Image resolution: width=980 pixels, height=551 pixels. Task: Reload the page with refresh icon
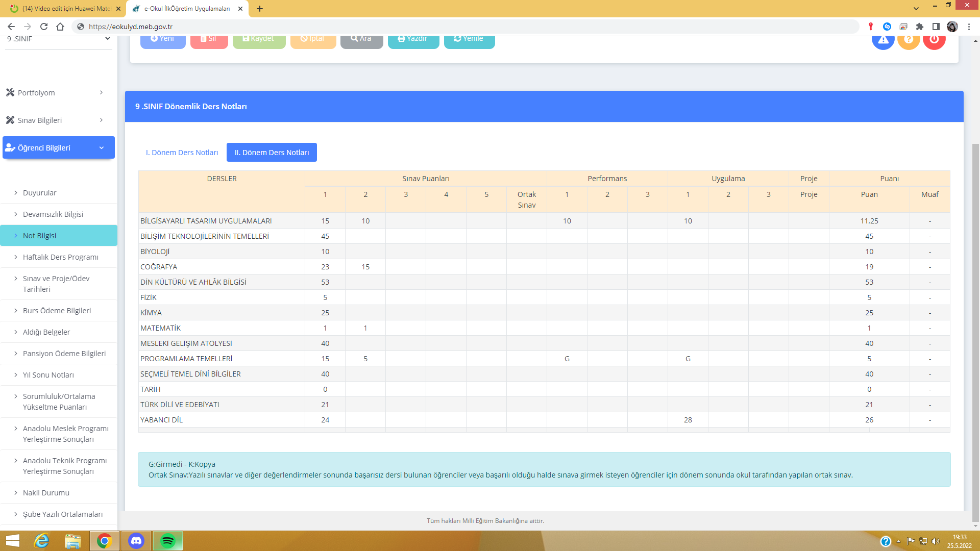click(x=44, y=27)
